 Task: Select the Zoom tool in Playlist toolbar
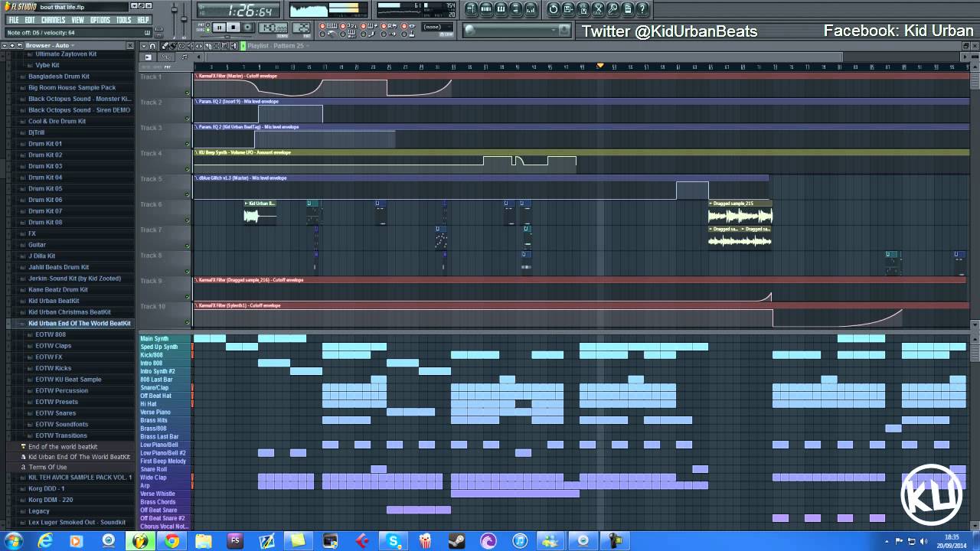224,46
